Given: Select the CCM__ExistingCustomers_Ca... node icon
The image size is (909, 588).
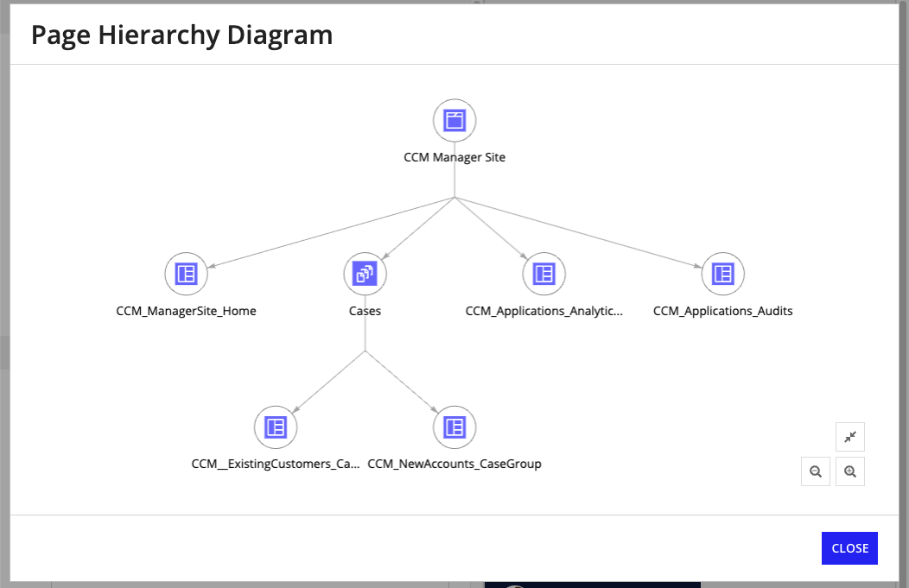Looking at the screenshot, I should (276, 427).
